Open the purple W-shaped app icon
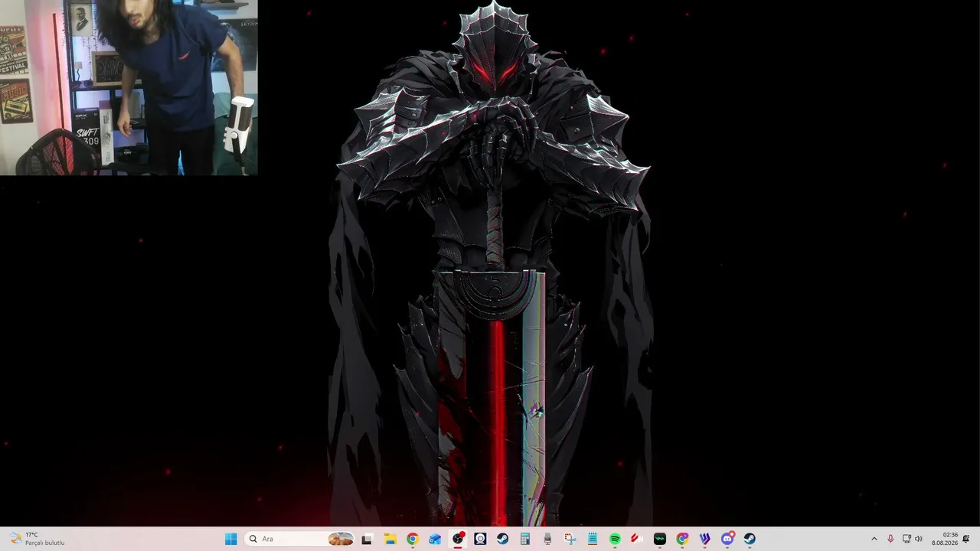 coord(705,539)
